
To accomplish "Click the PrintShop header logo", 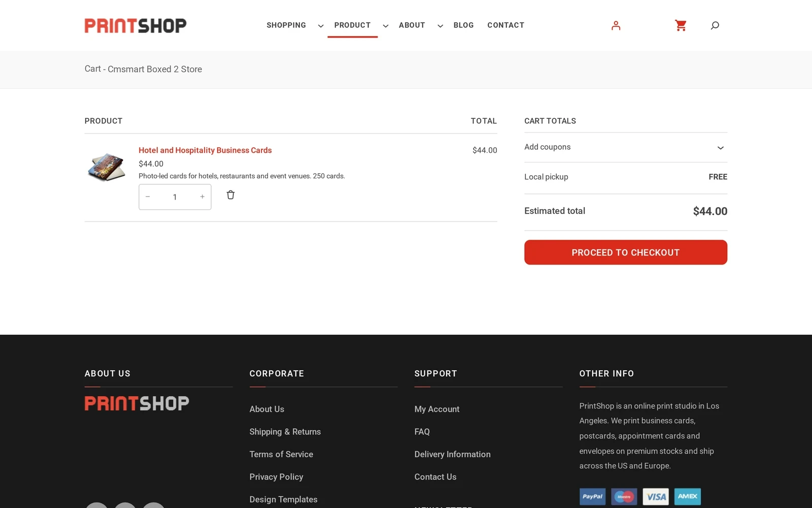I will click(x=136, y=25).
